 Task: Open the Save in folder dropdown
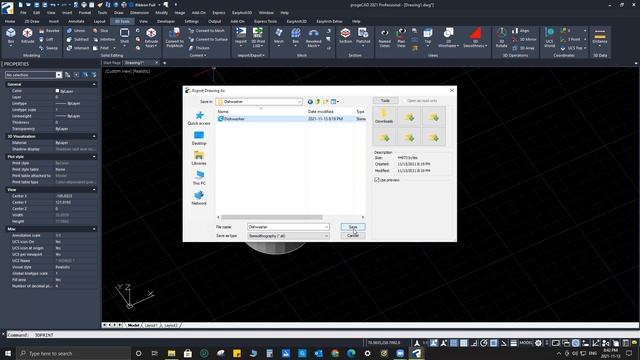click(x=299, y=102)
